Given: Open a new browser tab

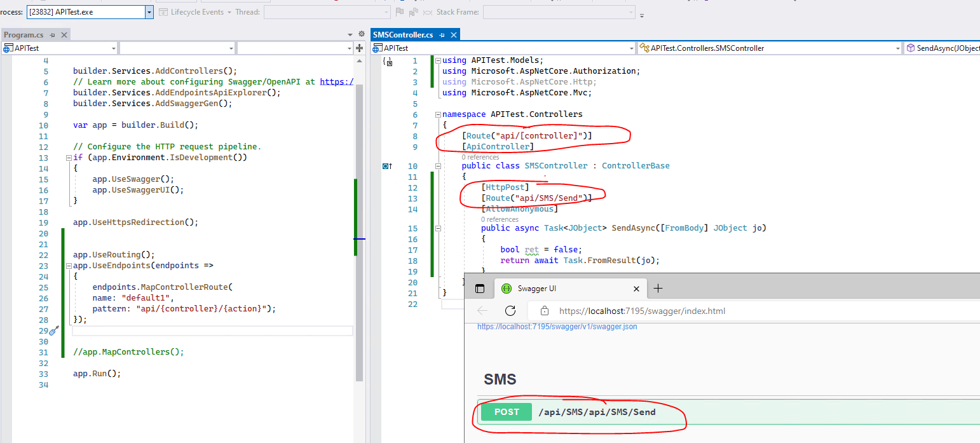Looking at the screenshot, I should click(658, 289).
